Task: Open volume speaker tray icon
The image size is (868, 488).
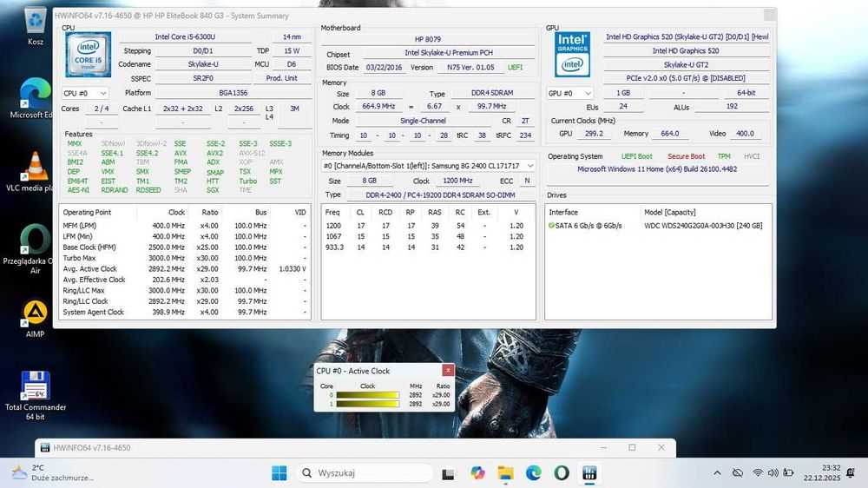Action: 773,473
